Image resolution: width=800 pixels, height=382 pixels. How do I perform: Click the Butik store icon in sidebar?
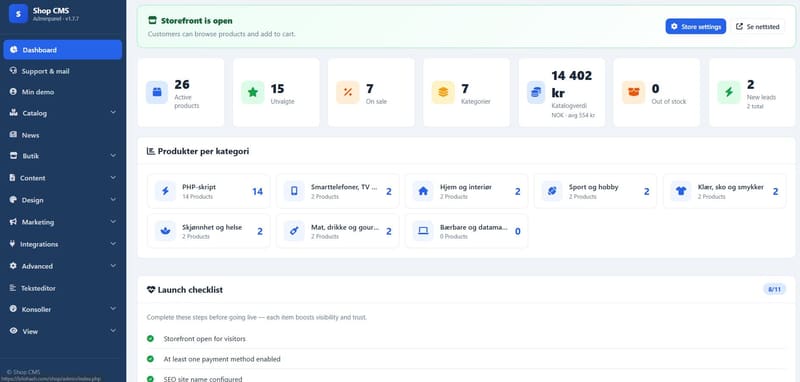coord(13,156)
